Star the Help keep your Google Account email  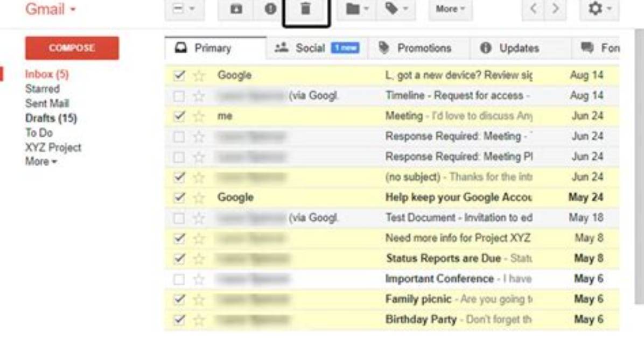[x=199, y=198]
